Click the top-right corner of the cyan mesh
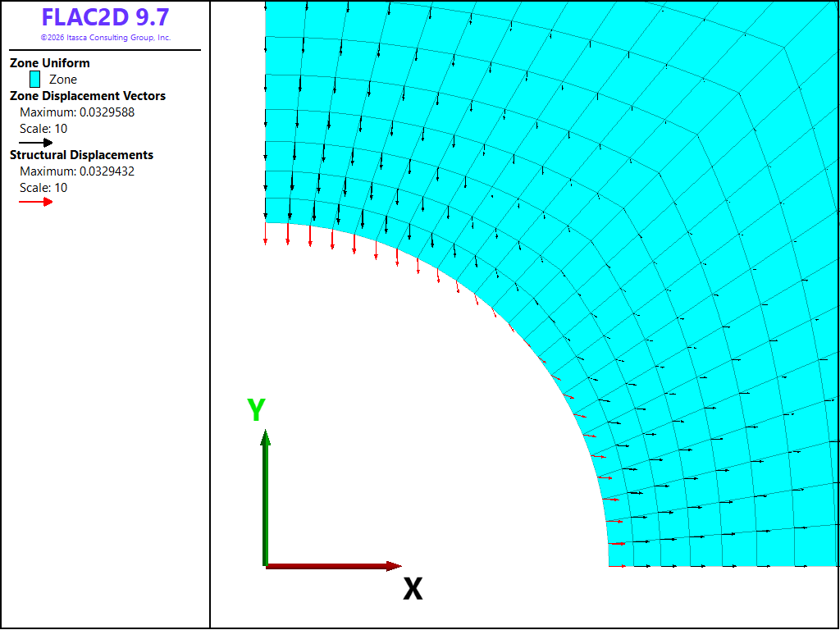The image size is (840, 630). point(838,2)
